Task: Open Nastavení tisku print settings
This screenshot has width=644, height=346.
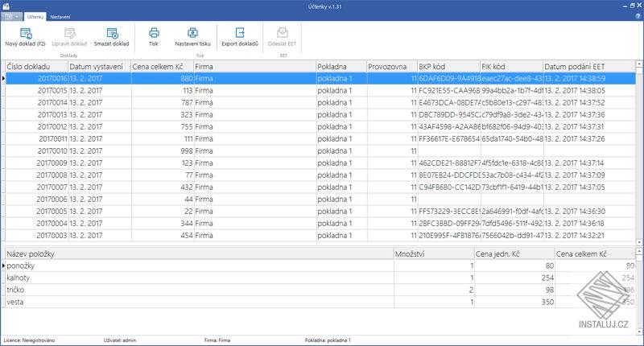Action: (192, 33)
